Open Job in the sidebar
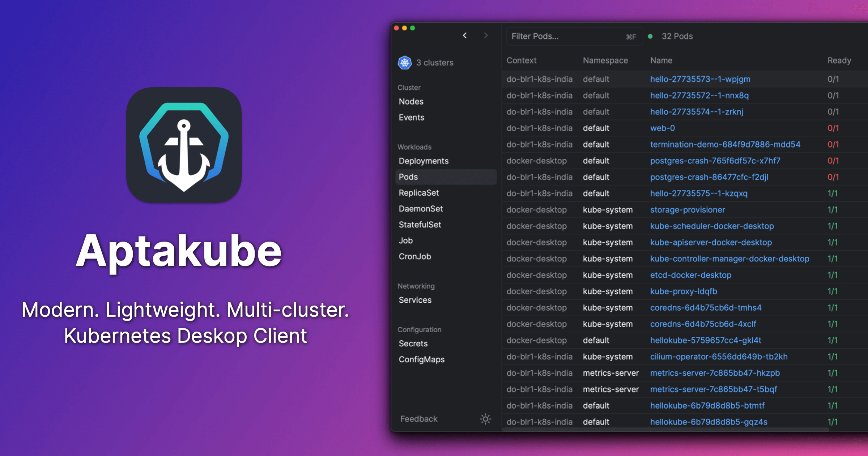Screen dimensions: 868x456 pos(405,240)
